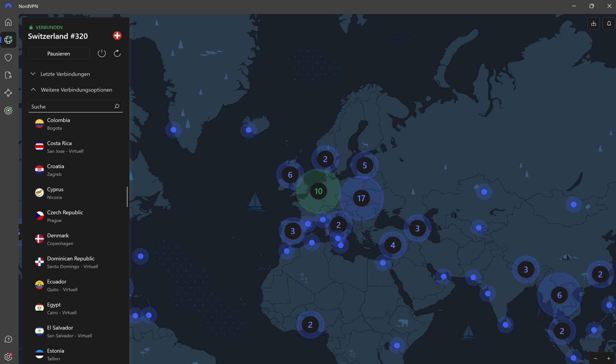Screen dimensions: 616x364
Task: Click the Suche search field
Action: 75,106
